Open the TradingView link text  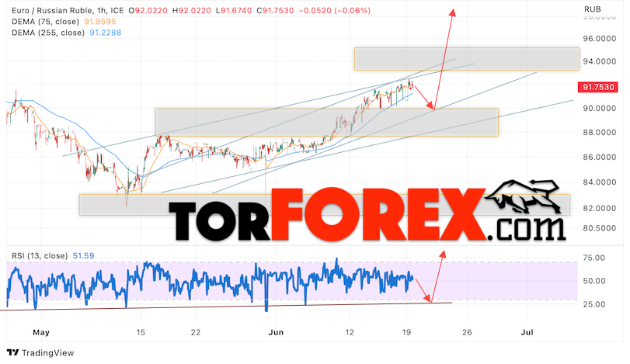point(48,353)
